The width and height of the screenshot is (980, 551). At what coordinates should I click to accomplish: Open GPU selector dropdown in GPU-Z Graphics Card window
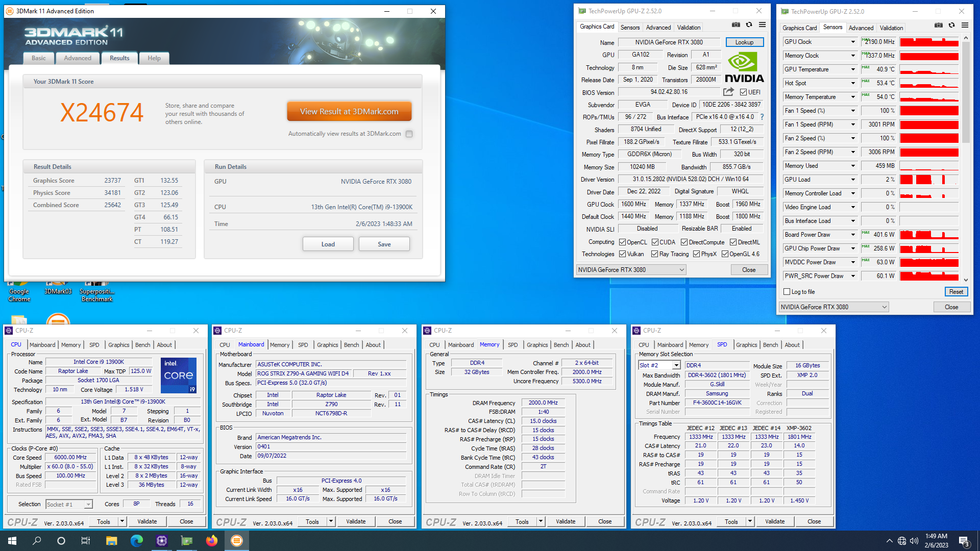(x=631, y=270)
